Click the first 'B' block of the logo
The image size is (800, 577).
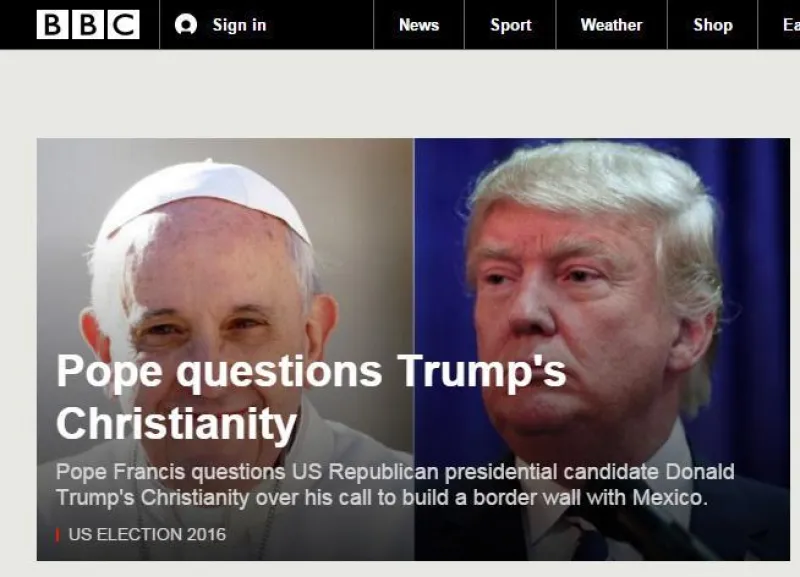[x=52, y=24]
